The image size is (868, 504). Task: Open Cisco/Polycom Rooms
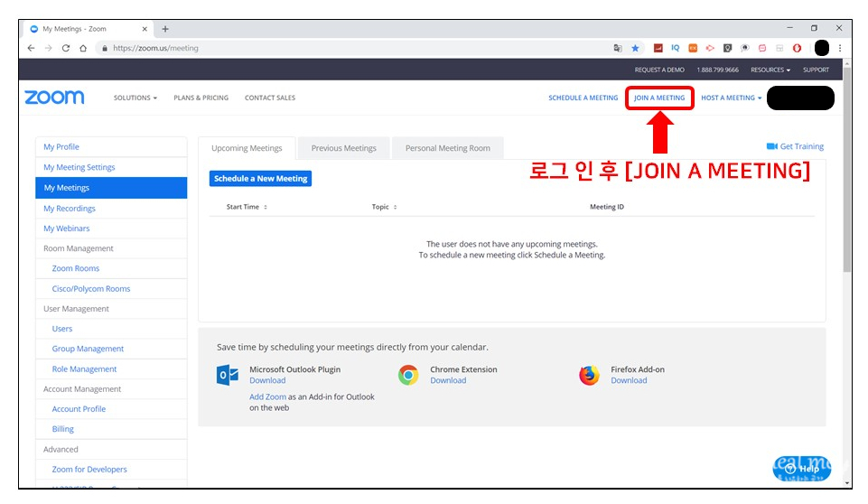pos(91,288)
